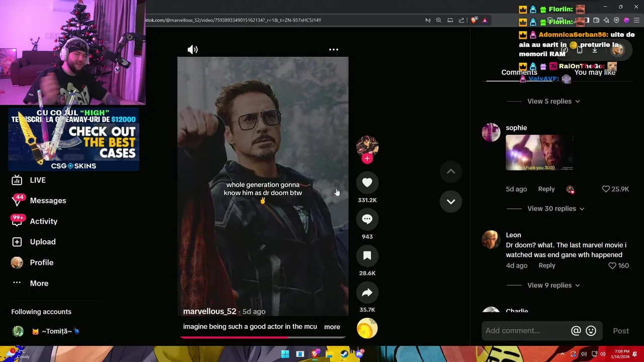Image resolution: width=644 pixels, height=362 pixels.
Task: Open Activity in the sidebar
Action: 44,221
